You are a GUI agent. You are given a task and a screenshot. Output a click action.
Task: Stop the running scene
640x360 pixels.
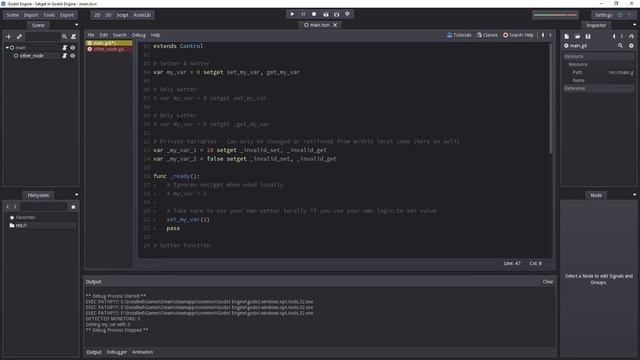coord(314,14)
